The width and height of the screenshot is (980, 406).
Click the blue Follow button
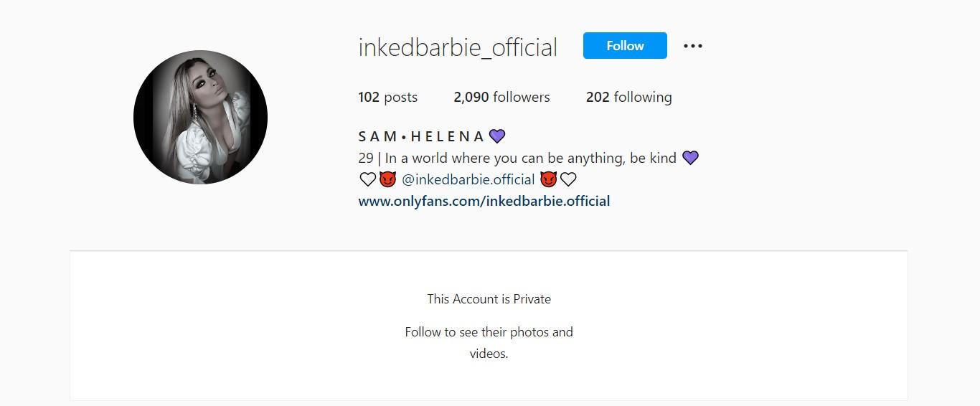coord(625,46)
